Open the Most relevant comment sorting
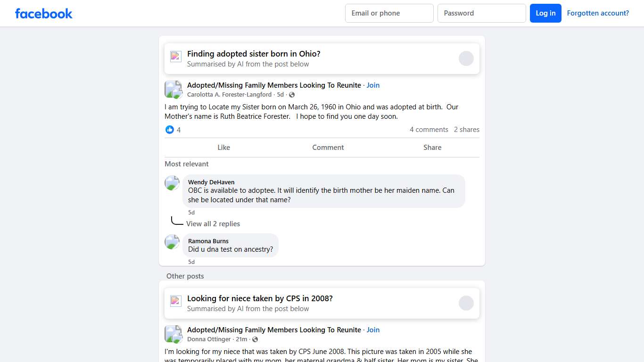 coord(187,164)
